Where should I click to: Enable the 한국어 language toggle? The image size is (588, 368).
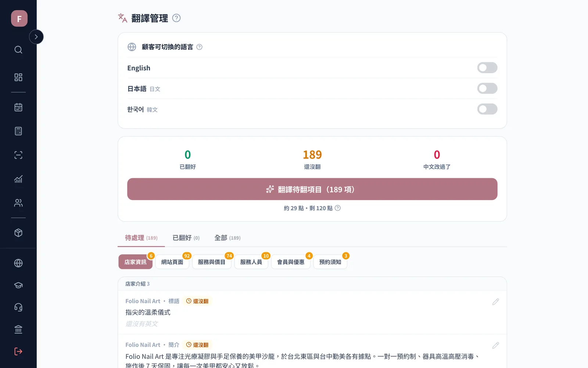point(487,109)
